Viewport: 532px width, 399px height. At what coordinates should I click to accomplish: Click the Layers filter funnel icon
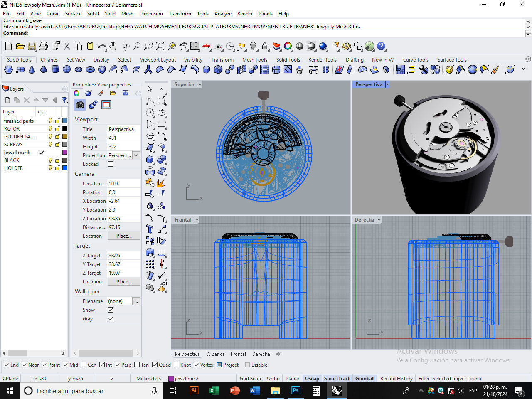pos(64,100)
